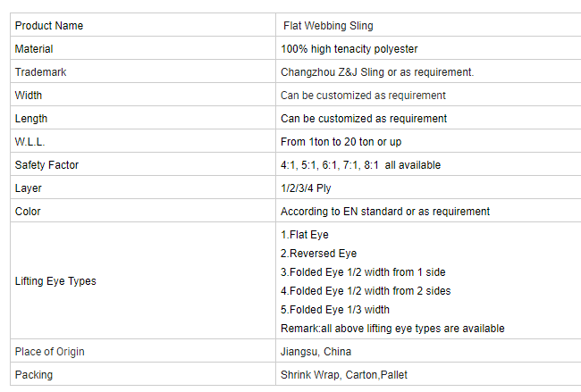Select the "W.L.L." row label
This screenshot has height=392, width=581.
pos(31,142)
